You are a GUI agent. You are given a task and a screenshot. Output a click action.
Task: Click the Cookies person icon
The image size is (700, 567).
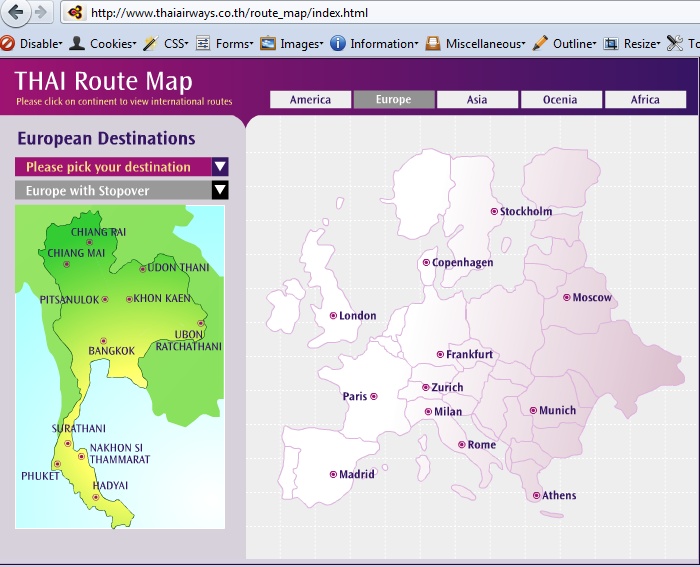77,43
